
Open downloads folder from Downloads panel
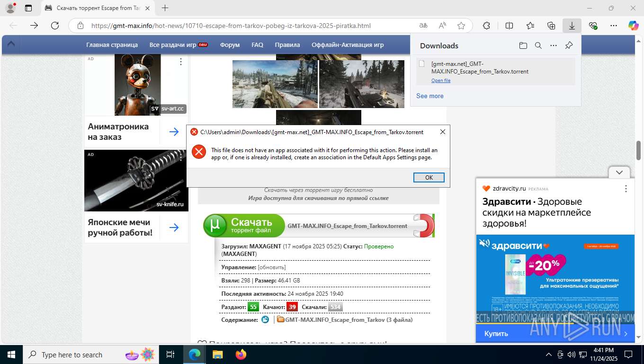[x=523, y=45]
